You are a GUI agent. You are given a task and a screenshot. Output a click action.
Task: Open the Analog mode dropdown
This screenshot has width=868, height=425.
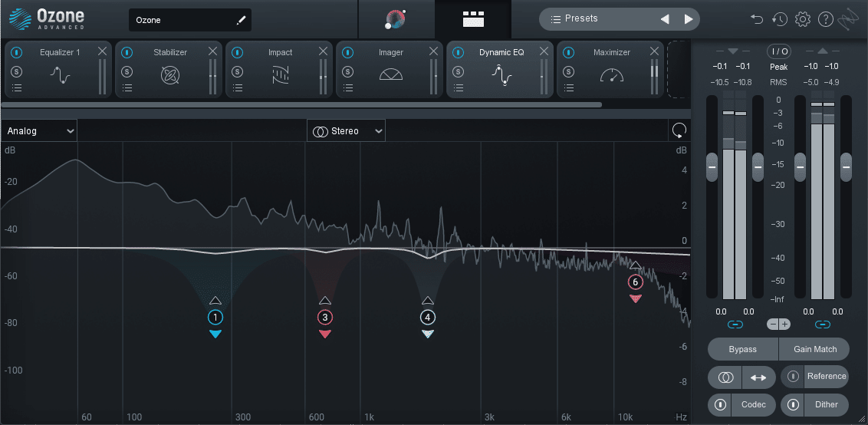(39, 131)
